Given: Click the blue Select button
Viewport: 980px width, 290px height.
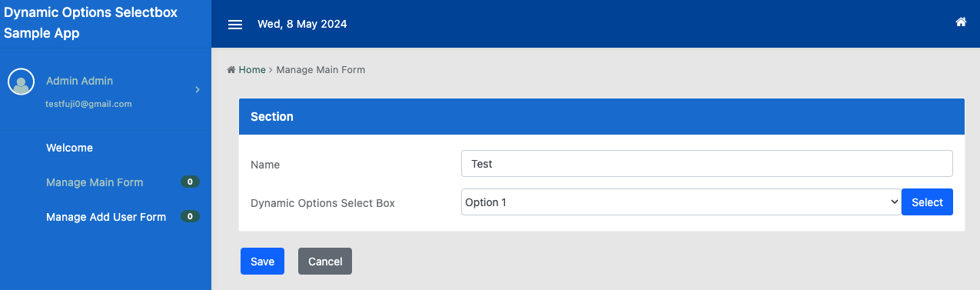Looking at the screenshot, I should coord(927,202).
